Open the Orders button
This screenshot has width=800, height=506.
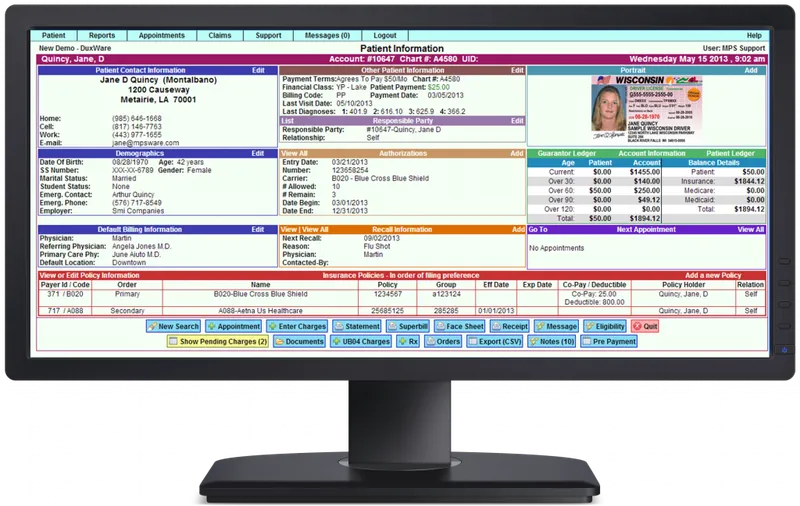click(x=443, y=342)
